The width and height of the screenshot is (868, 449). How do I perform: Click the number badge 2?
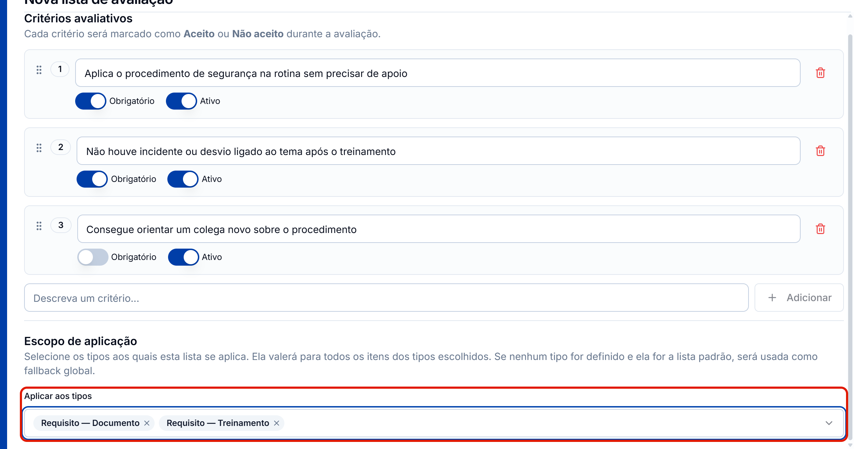coord(61,147)
